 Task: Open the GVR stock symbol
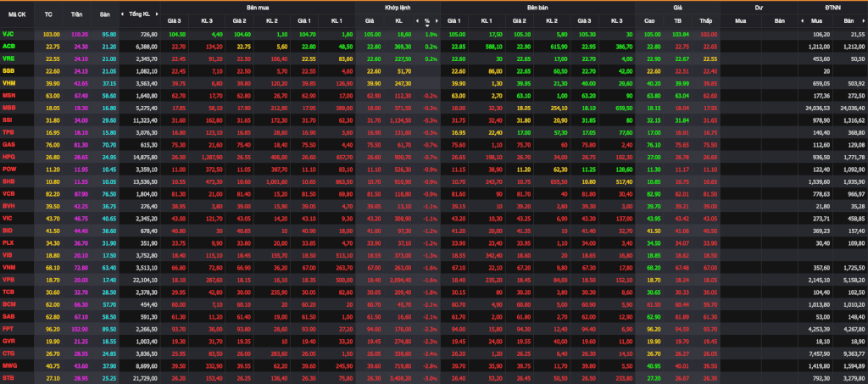tap(8, 340)
